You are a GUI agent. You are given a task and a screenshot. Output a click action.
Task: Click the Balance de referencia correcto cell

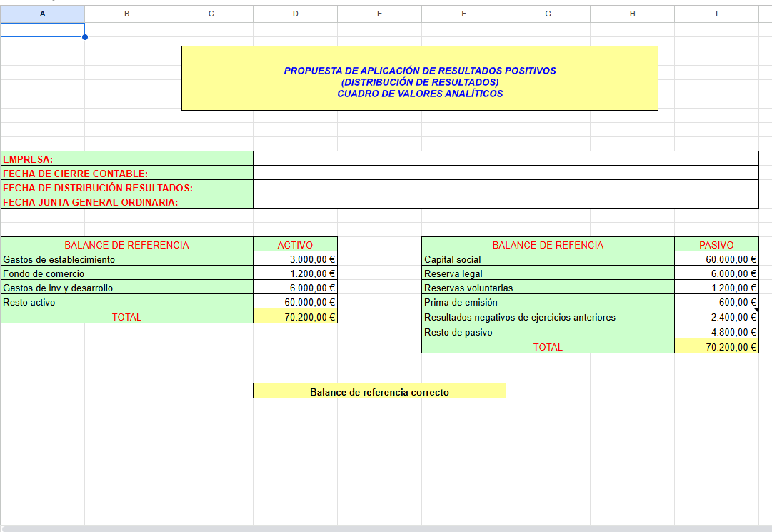[x=379, y=391]
